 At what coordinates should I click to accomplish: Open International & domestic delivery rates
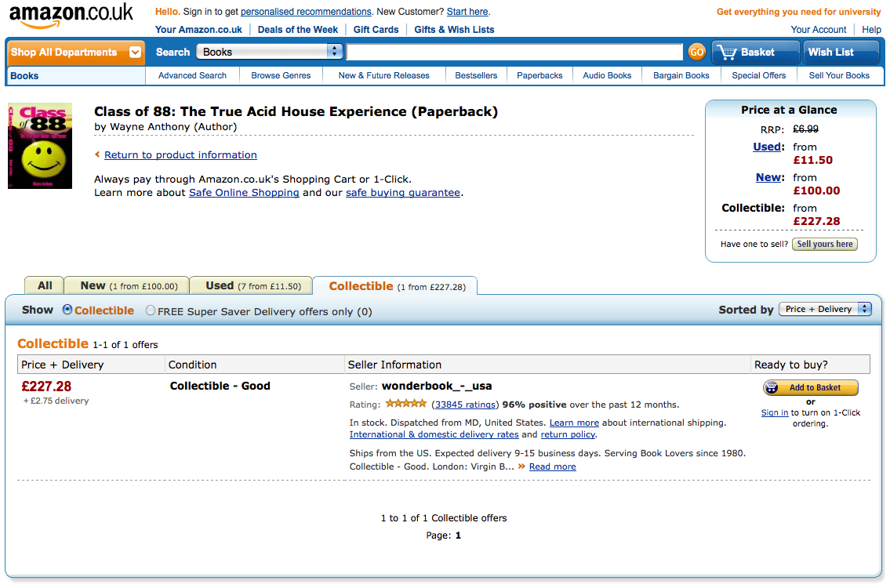[x=434, y=435]
